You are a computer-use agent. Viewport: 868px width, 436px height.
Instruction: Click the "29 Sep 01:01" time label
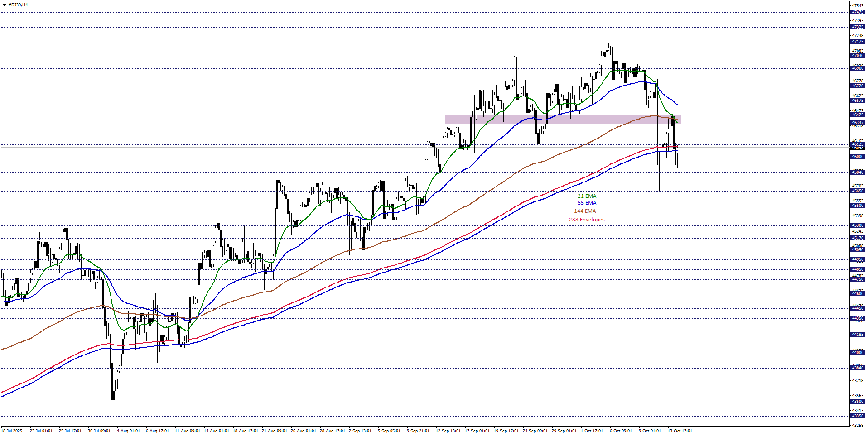564,431
